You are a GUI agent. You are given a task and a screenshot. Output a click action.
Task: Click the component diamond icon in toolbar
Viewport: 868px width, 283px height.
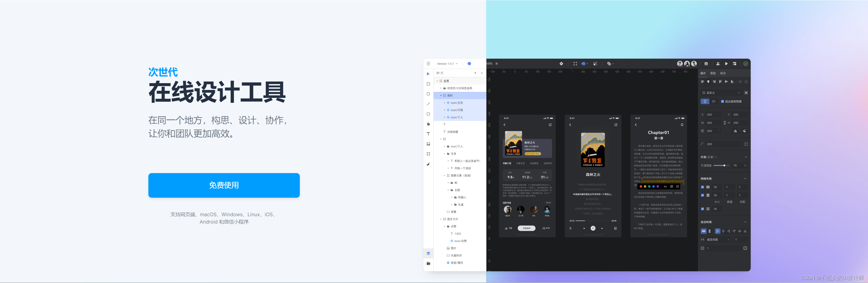click(561, 64)
